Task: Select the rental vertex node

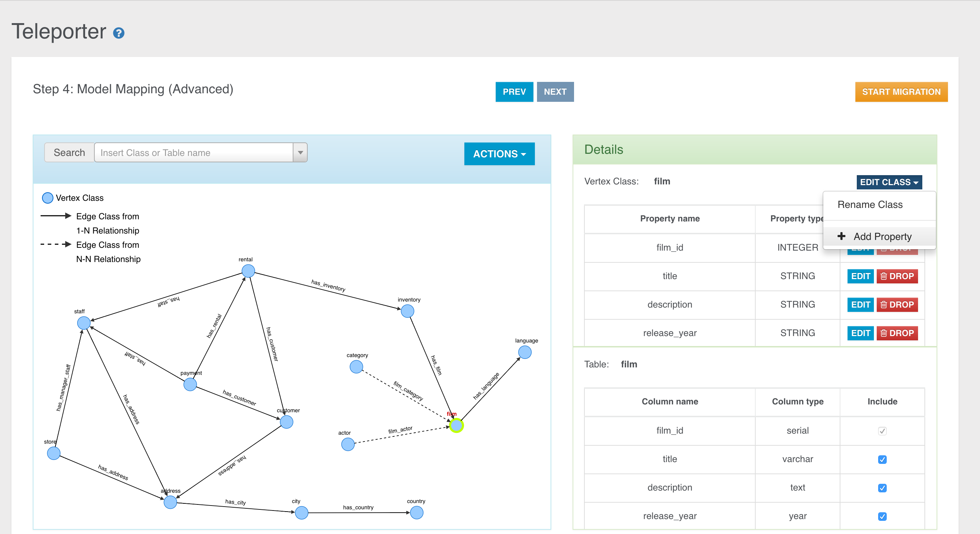Action: [248, 271]
